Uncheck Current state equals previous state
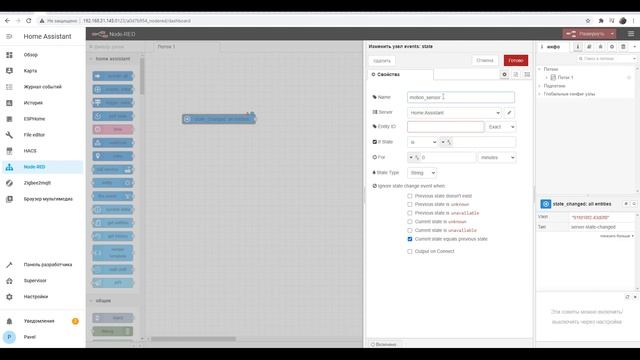This screenshot has height=360, width=640. (x=410, y=239)
